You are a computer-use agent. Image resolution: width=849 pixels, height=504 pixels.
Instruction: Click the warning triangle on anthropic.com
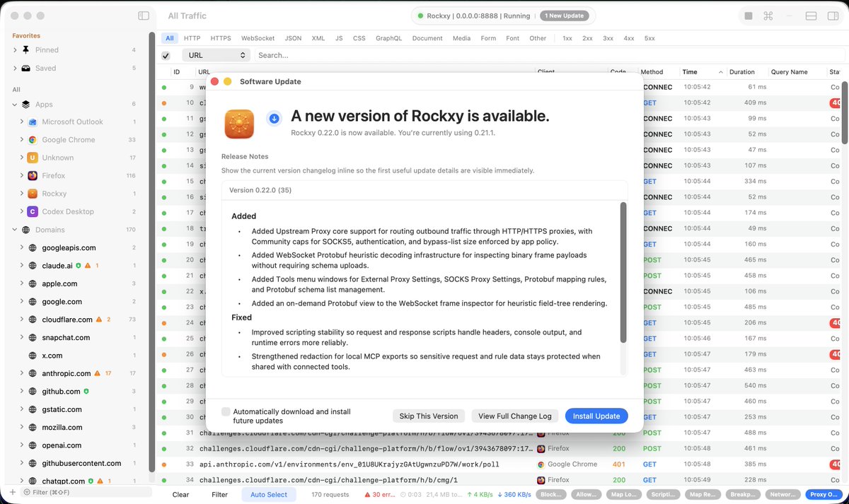pyautogui.click(x=98, y=373)
